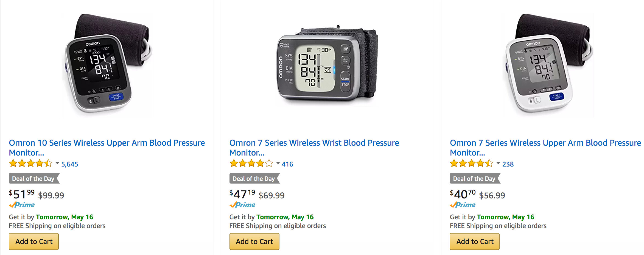Open the 238 customer reviews link
The width and height of the screenshot is (644, 255).
click(508, 164)
